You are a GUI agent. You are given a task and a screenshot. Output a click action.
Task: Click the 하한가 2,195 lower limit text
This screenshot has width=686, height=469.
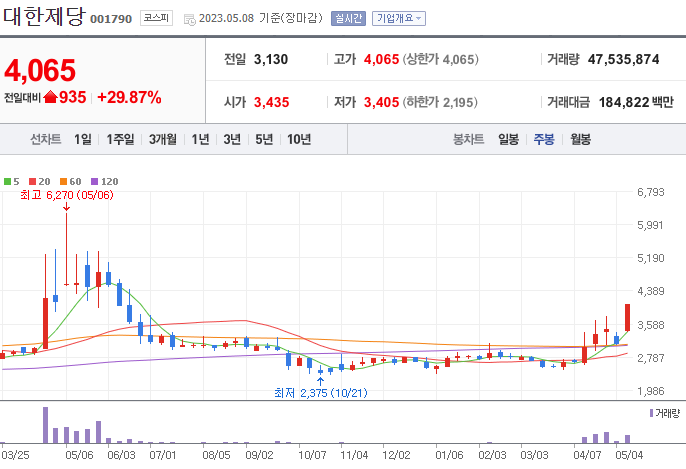pyautogui.click(x=440, y=102)
